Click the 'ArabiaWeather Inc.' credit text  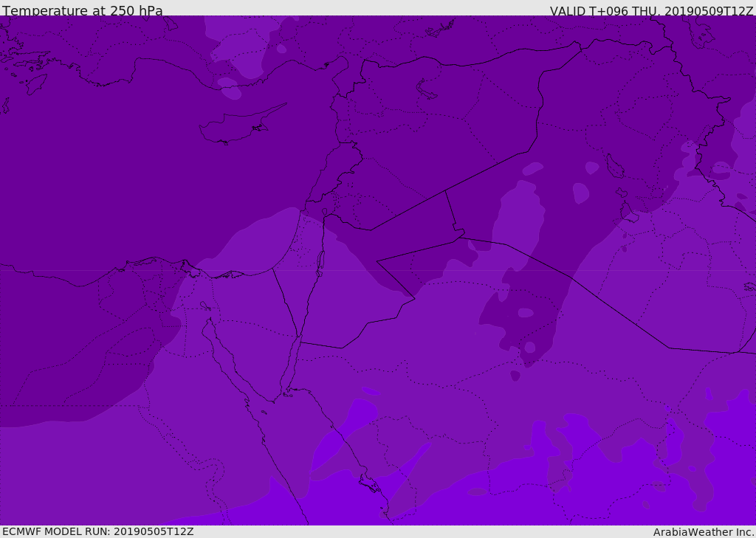pos(703,532)
